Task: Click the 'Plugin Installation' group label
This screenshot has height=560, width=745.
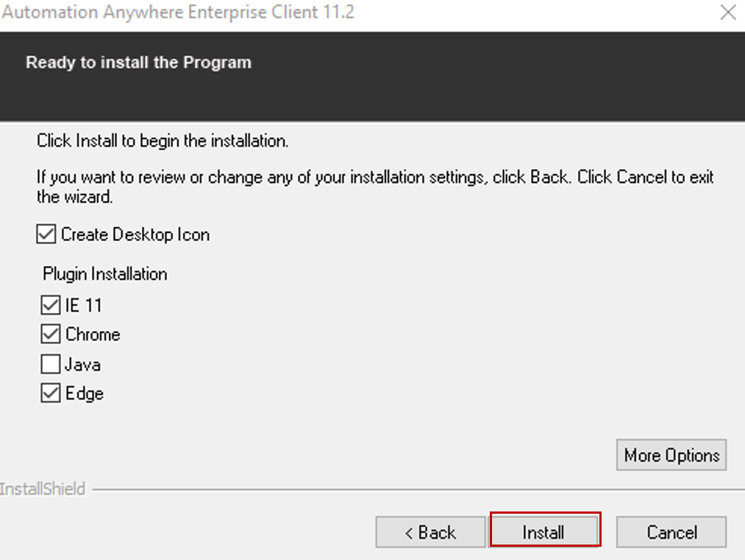Action: click(x=105, y=274)
